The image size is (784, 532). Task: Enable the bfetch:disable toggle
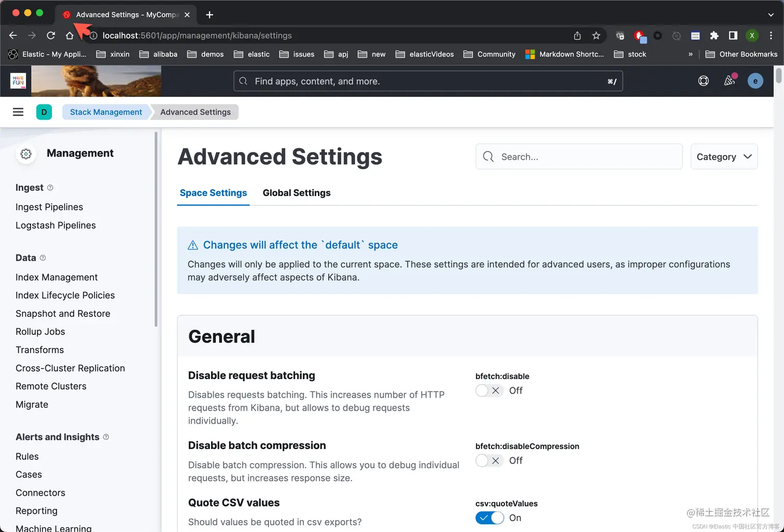[489, 390]
